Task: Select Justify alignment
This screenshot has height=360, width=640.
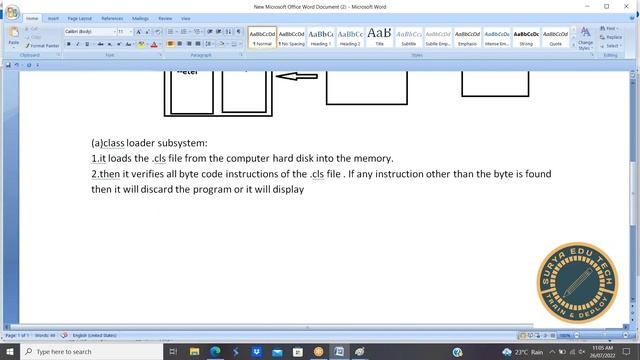Action: 198,44
